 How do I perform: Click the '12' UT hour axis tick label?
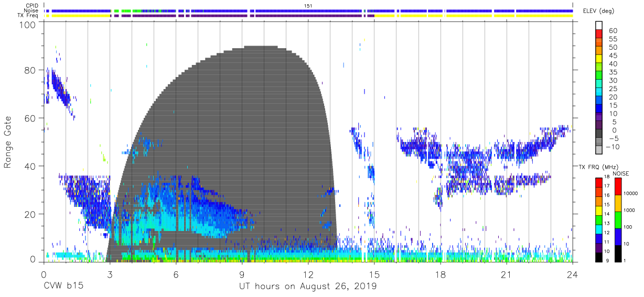coord(308,274)
